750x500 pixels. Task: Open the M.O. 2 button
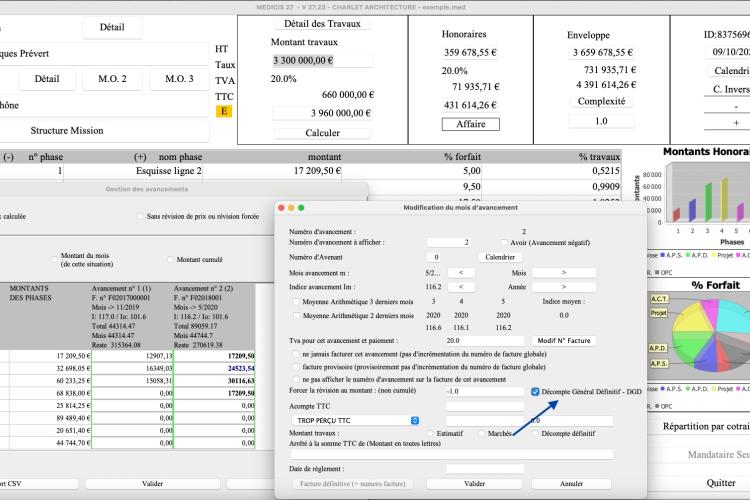pos(112,79)
